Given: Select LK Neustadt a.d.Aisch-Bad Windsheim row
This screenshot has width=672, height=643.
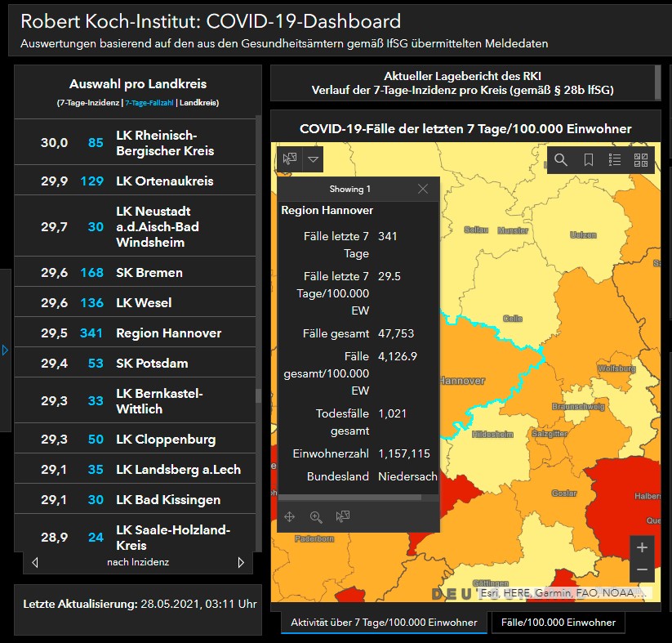Looking at the screenshot, I should click(x=135, y=226).
